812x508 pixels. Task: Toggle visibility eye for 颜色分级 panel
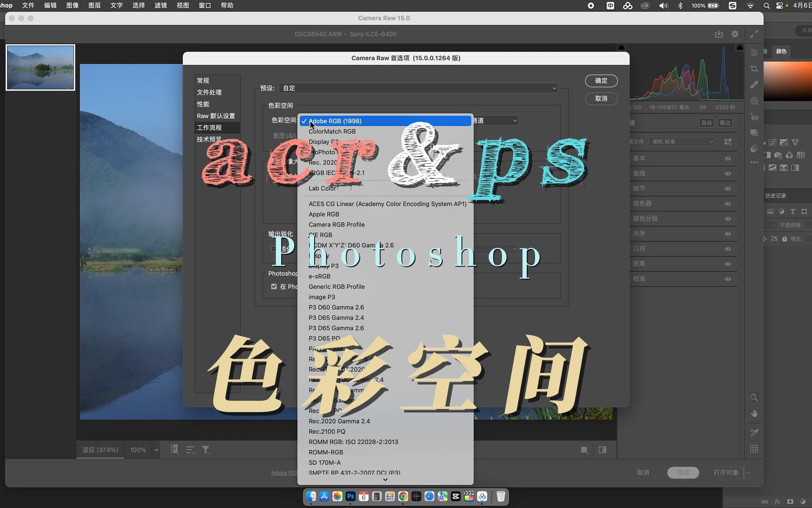[727, 219]
